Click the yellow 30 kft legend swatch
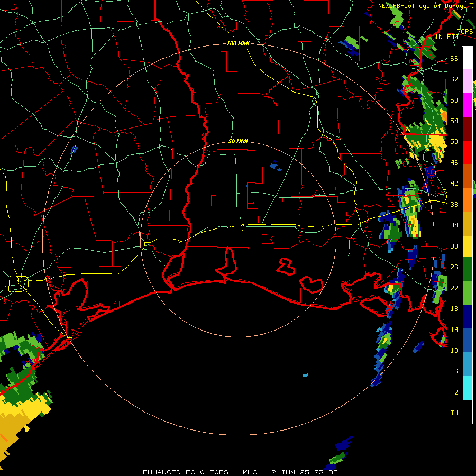The image size is (476, 476). [467, 246]
